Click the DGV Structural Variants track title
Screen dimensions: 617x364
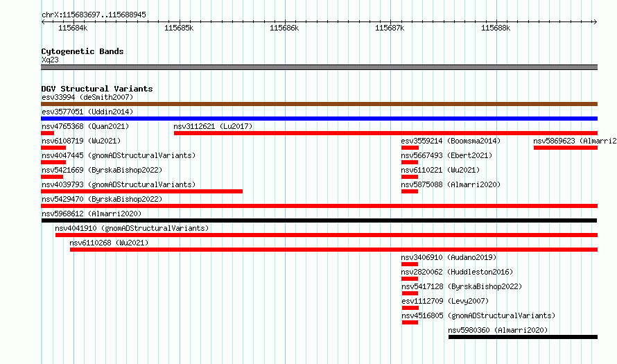pos(97,89)
